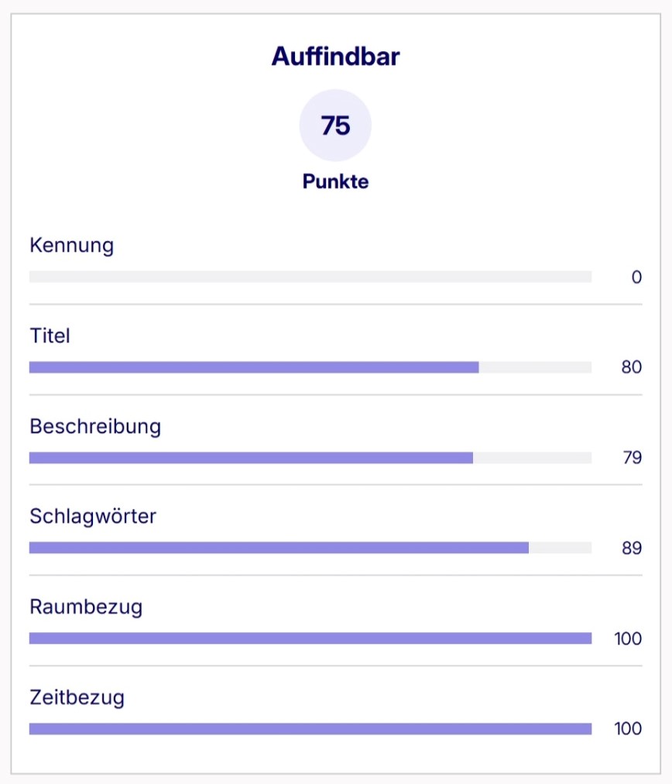Screen dimensions: 672x784
Task: Click the Titel progress bar
Action: 310,367
